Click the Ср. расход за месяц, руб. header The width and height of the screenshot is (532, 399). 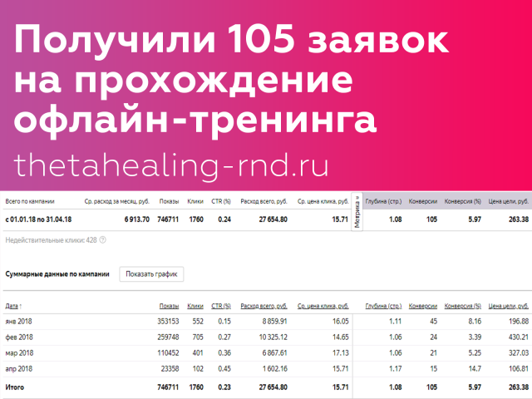click(x=116, y=201)
